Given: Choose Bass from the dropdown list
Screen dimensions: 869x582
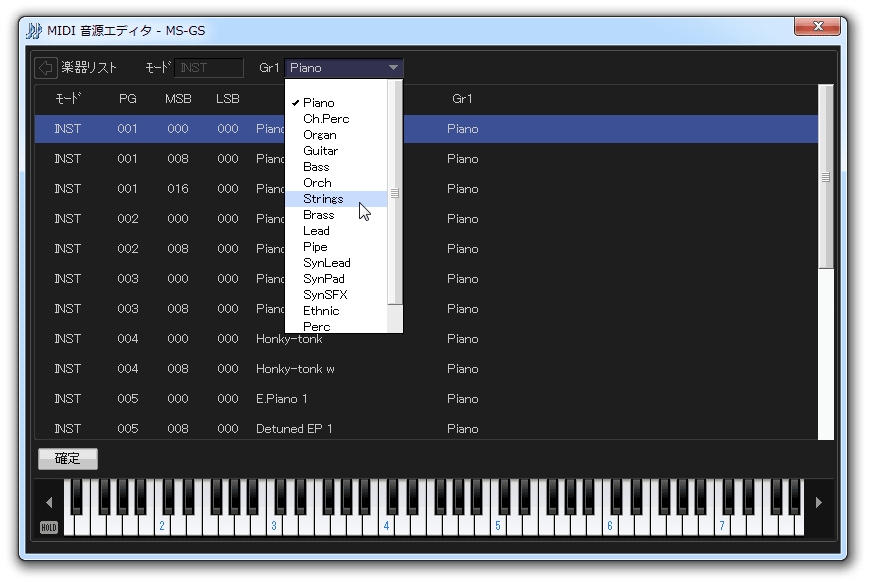Looking at the screenshot, I should pyautogui.click(x=336, y=167).
